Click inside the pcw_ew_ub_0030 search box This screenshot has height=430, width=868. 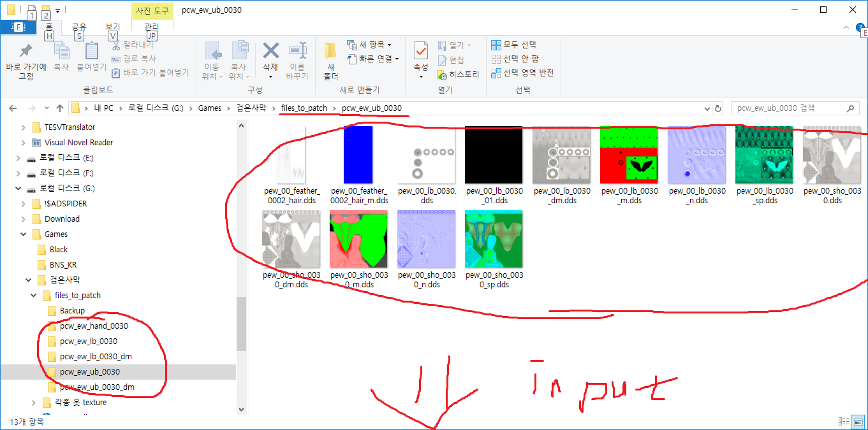point(791,108)
